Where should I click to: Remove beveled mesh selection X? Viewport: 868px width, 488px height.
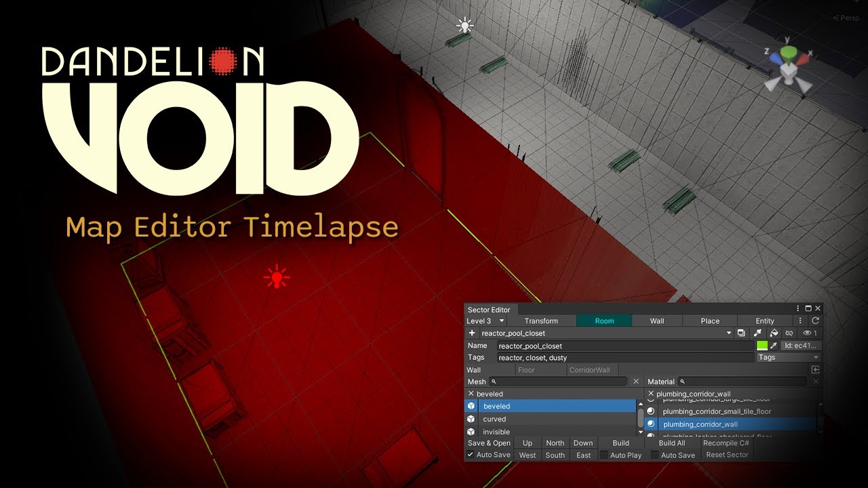[x=471, y=394]
